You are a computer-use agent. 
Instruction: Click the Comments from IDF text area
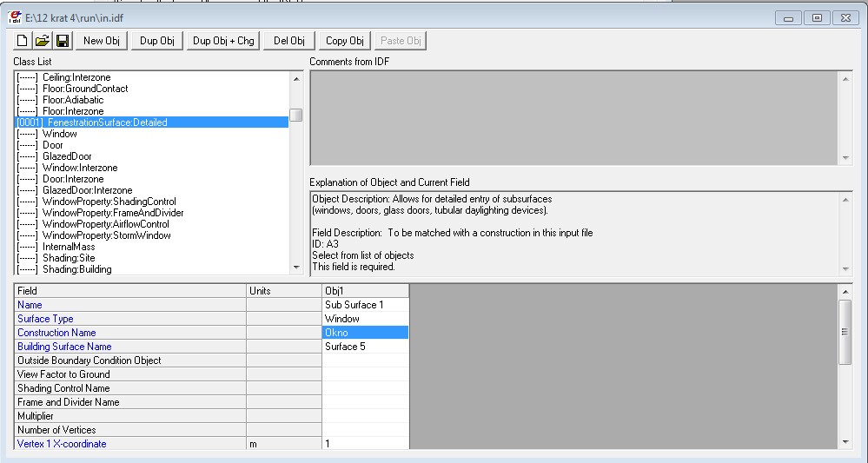click(x=573, y=118)
